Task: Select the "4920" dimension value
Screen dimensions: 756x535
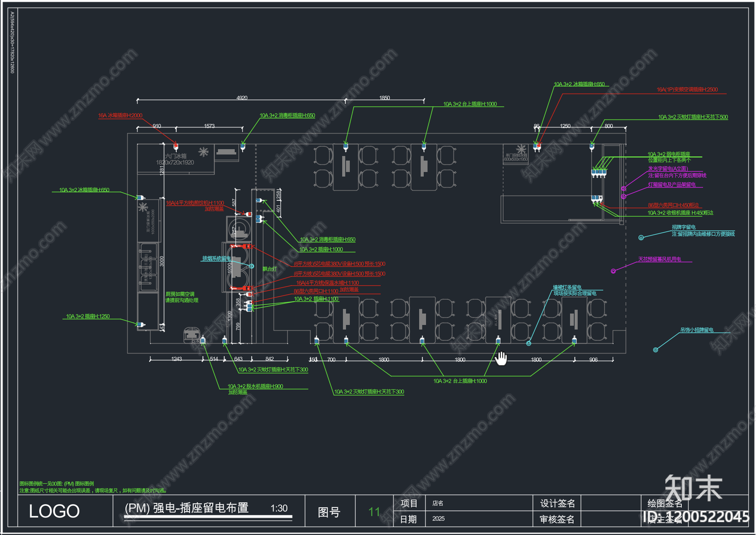Action: click(x=242, y=98)
